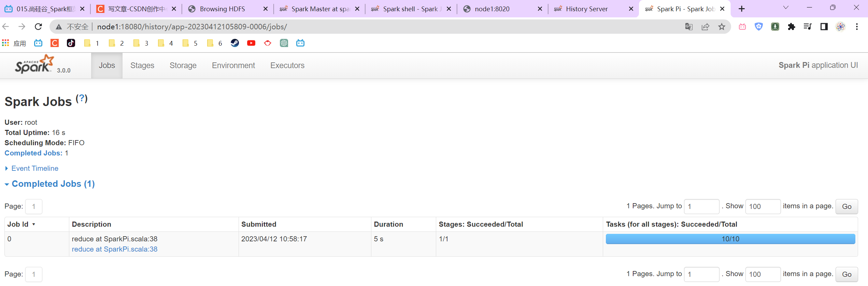Open a new browser tab

pyautogui.click(x=742, y=9)
